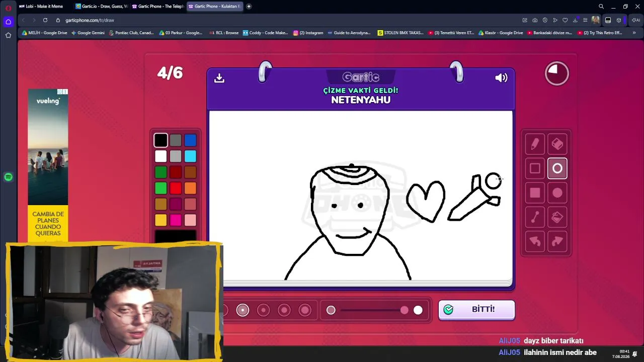Pick the dark gray color swatch

175,140
